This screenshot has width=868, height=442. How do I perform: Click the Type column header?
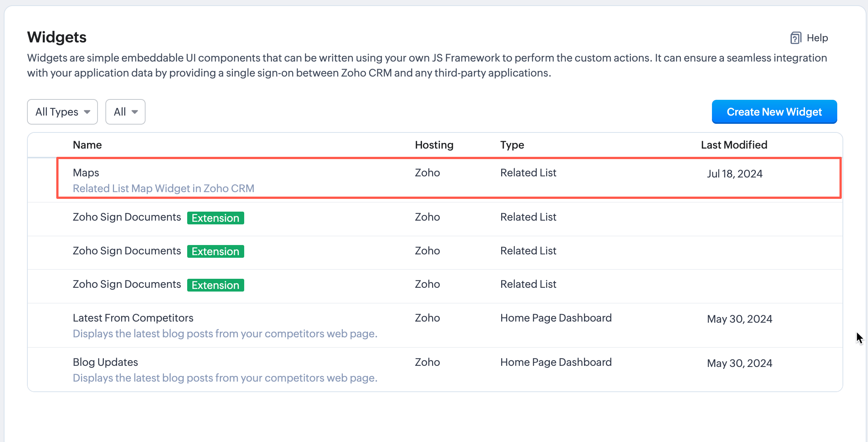[x=512, y=145]
